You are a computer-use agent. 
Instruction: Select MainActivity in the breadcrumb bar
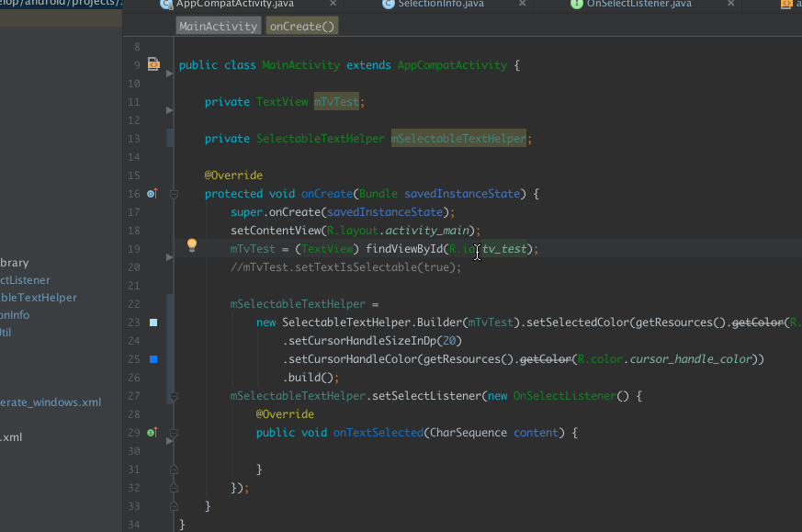click(x=218, y=27)
